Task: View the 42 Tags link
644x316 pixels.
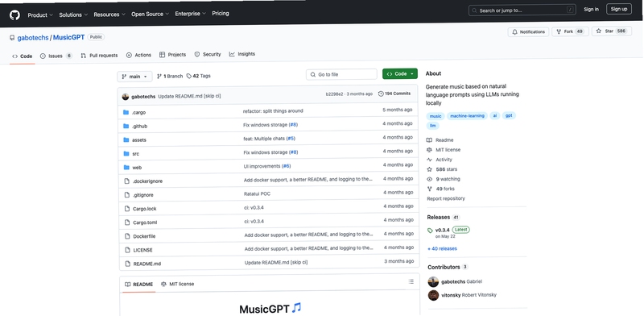Action: (x=198, y=76)
